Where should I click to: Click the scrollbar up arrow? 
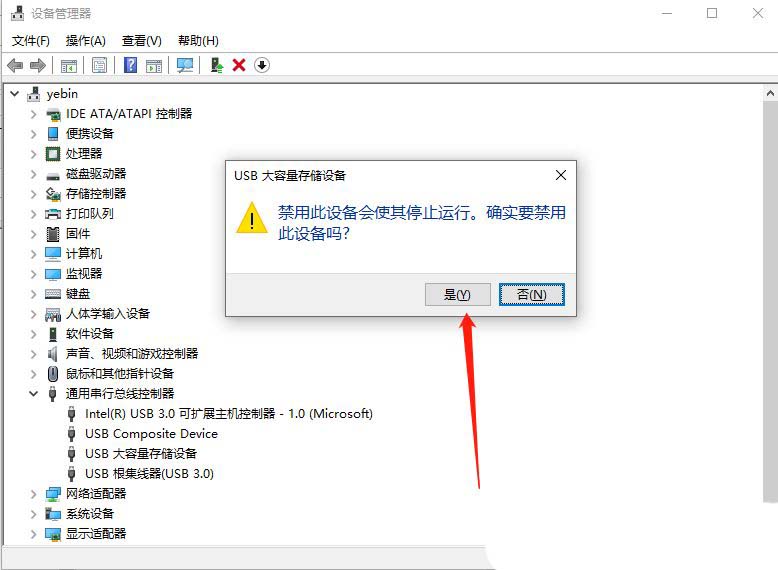(770, 93)
